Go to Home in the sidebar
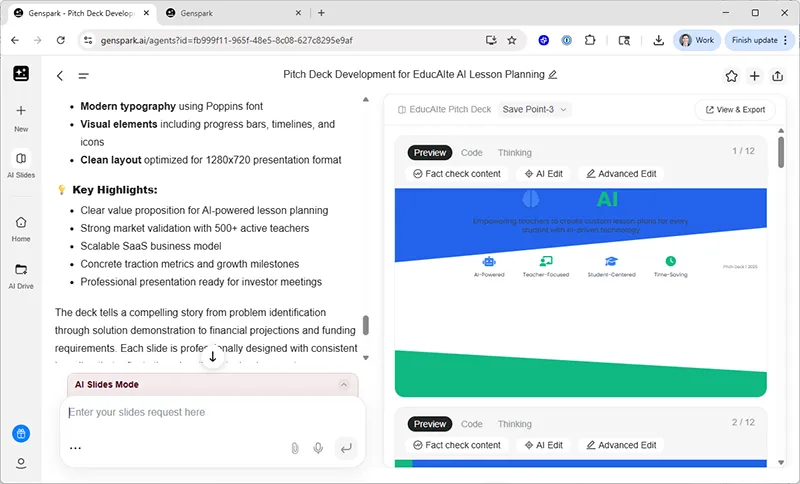800x484 pixels. click(x=21, y=223)
